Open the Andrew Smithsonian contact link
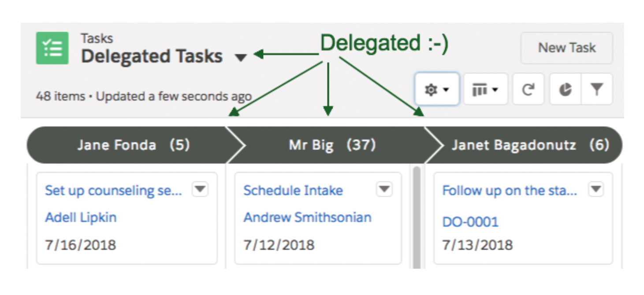644x295 pixels. pos(307,217)
